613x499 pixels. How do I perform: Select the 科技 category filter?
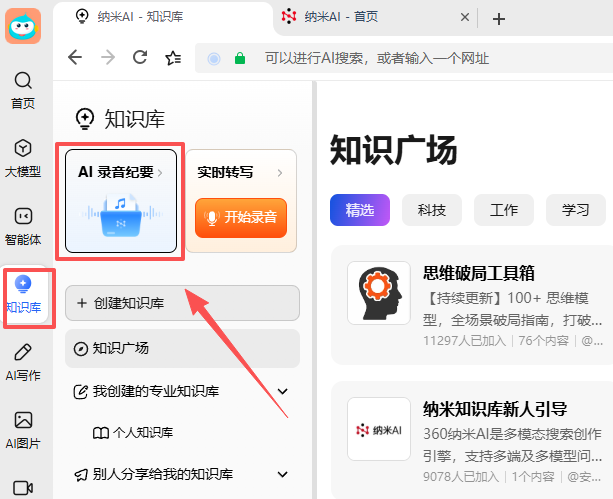[432, 210]
